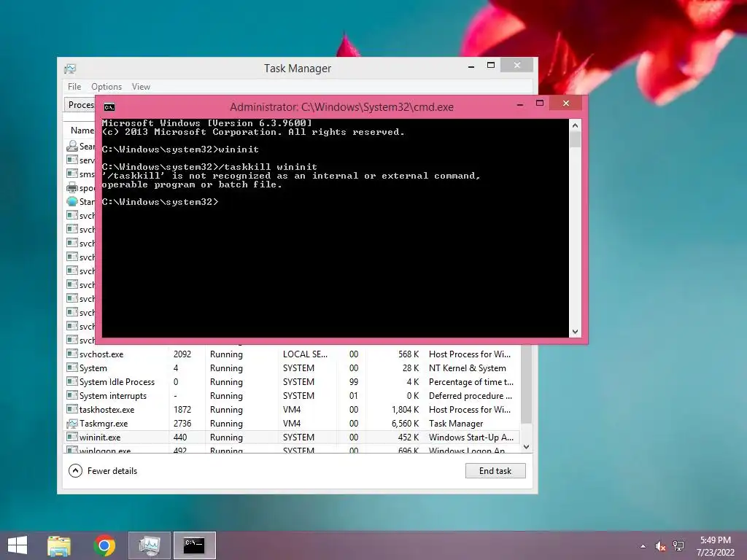Collapse with the Fewer details chevron icon
Screen dimensions: 747x560
click(x=75, y=471)
